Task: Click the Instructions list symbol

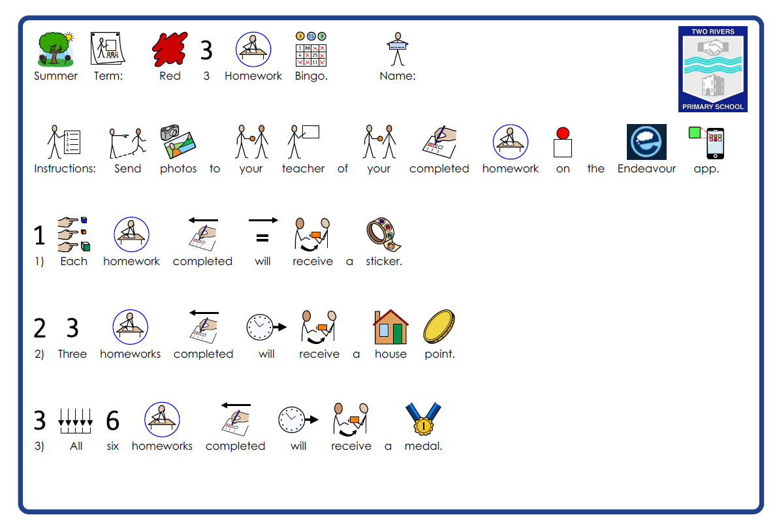Action: tap(64, 142)
